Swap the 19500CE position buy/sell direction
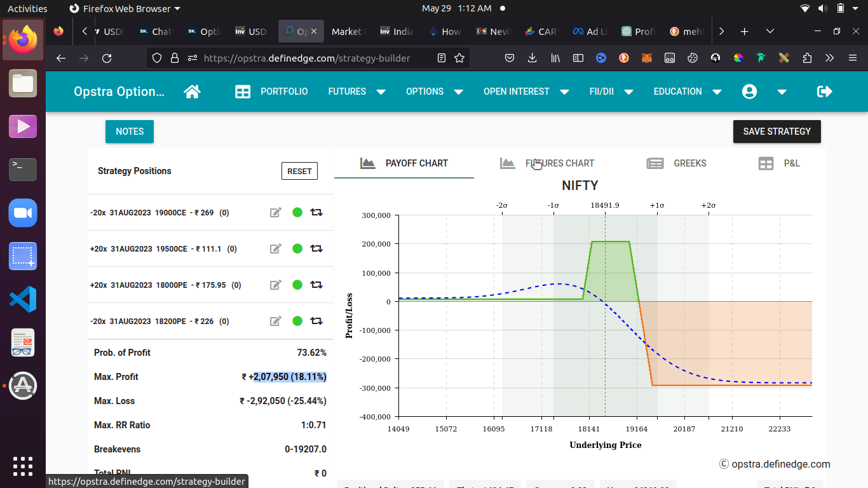Image resolution: width=868 pixels, height=488 pixels. click(x=316, y=249)
